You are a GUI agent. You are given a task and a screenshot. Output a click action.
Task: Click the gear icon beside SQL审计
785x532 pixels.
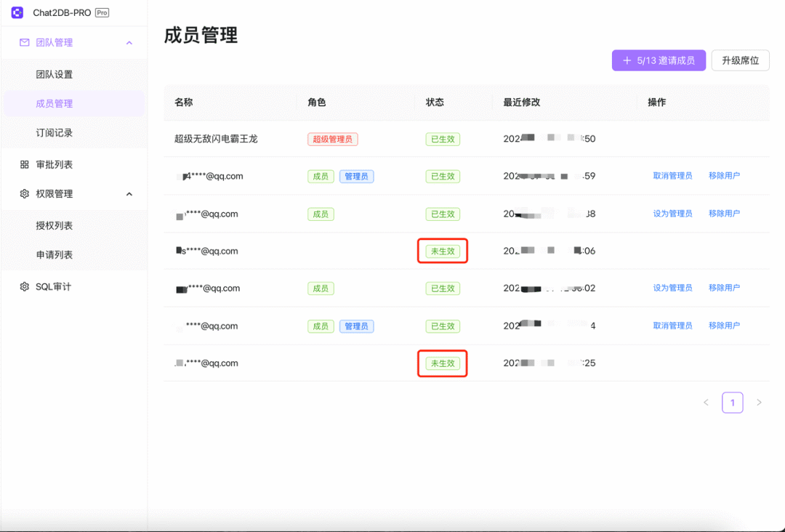pos(24,287)
